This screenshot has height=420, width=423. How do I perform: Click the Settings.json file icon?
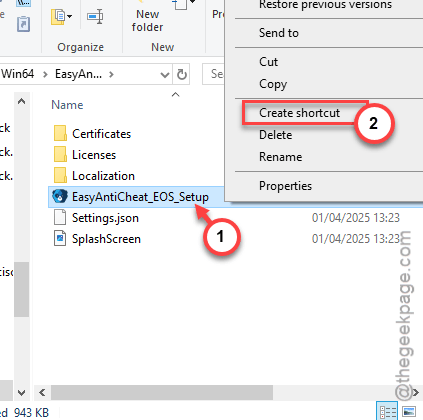(60, 218)
